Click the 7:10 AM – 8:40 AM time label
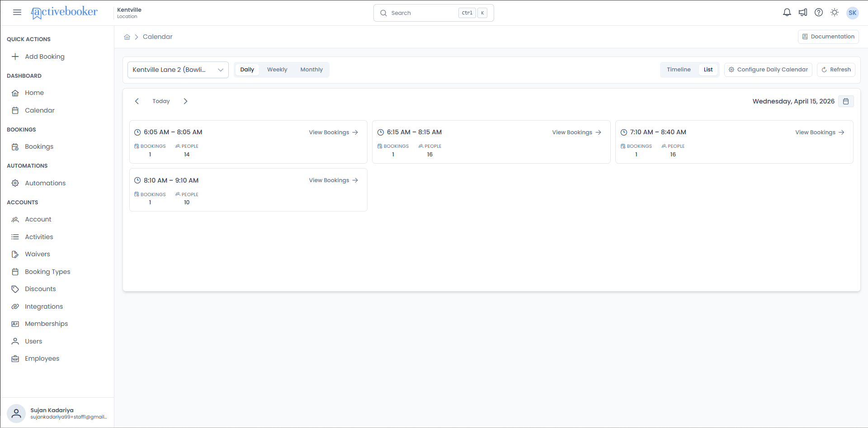 click(x=658, y=132)
